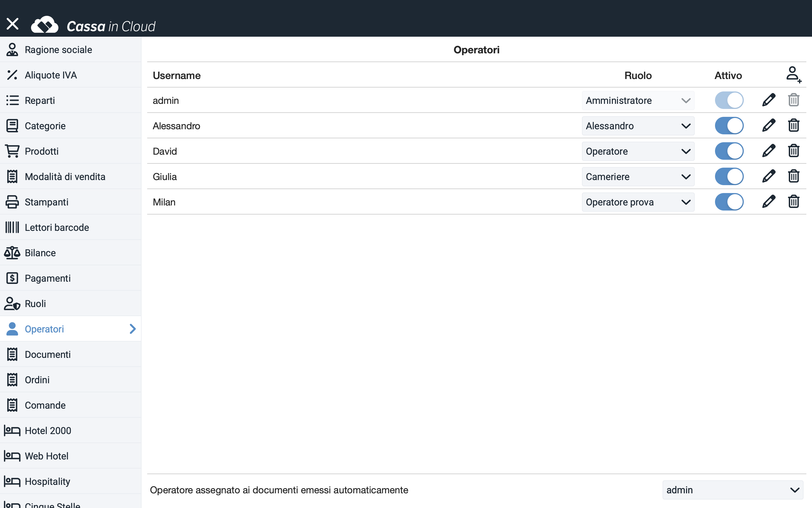Delete Giulia operator using trash icon

click(x=794, y=176)
